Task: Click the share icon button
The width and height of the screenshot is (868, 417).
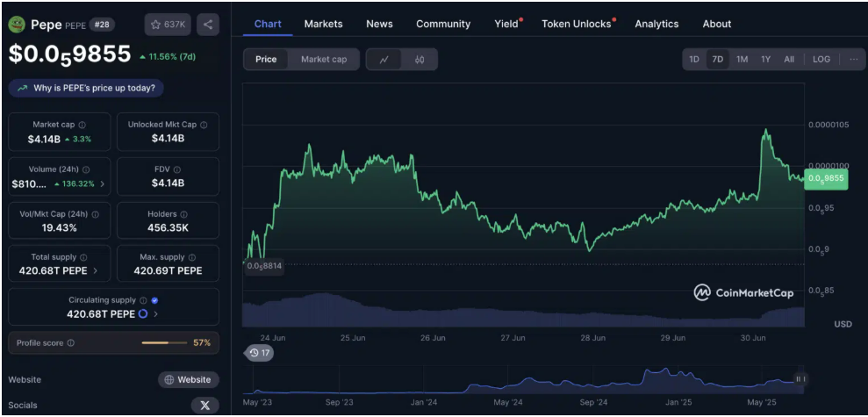Action: click(208, 25)
